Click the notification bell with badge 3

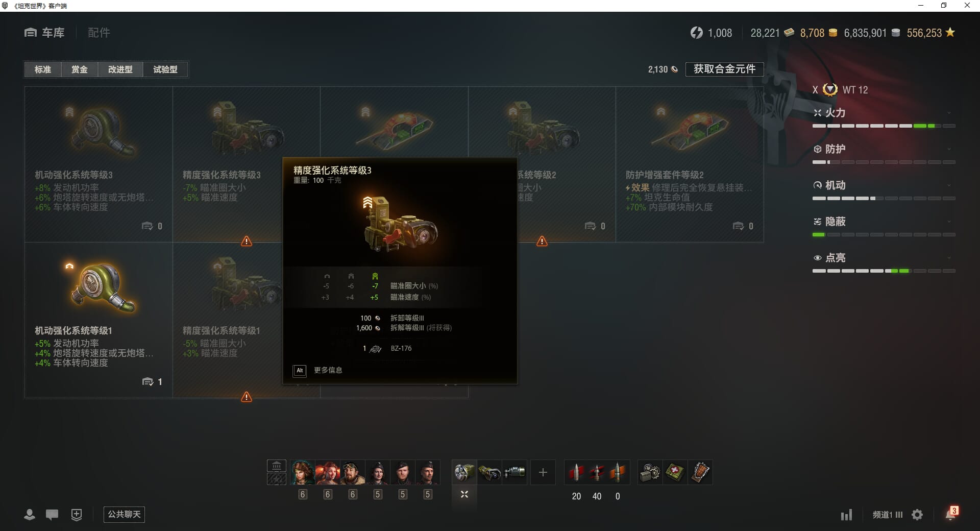(x=951, y=514)
